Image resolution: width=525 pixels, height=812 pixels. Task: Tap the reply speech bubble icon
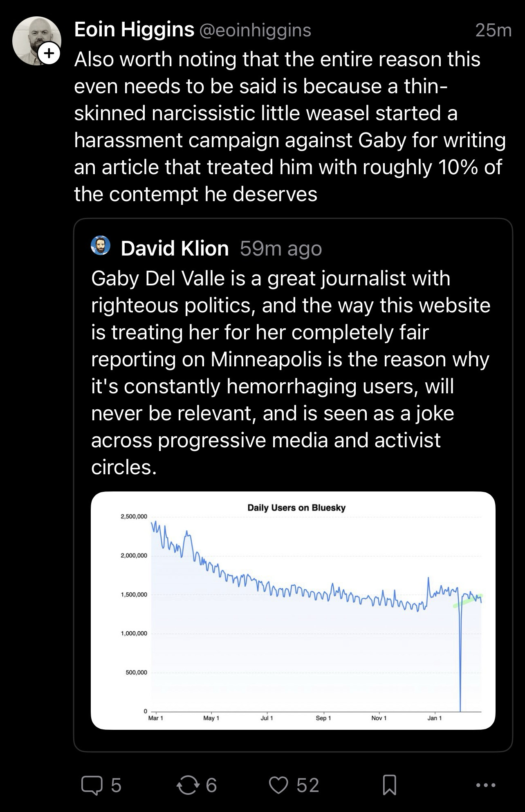92,785
